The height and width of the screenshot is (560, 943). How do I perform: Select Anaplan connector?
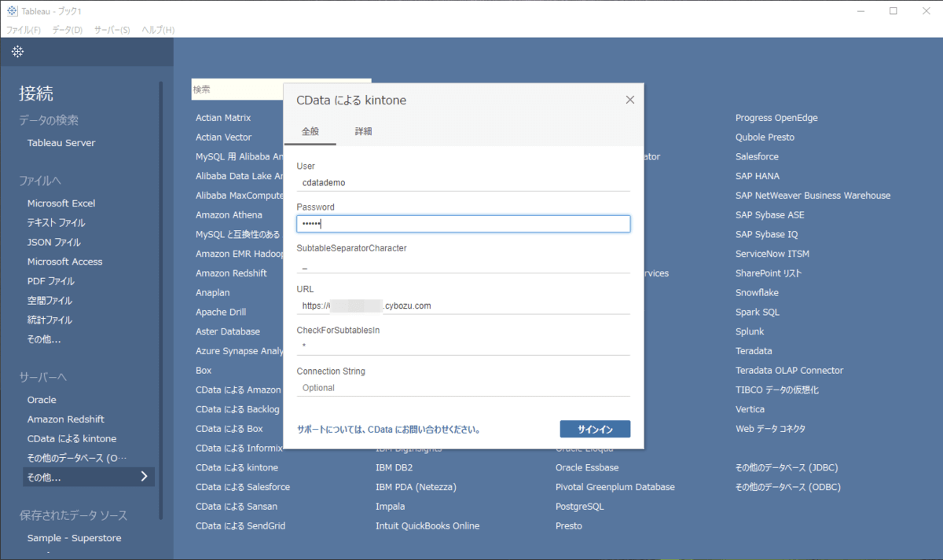(x=213, y=293)
